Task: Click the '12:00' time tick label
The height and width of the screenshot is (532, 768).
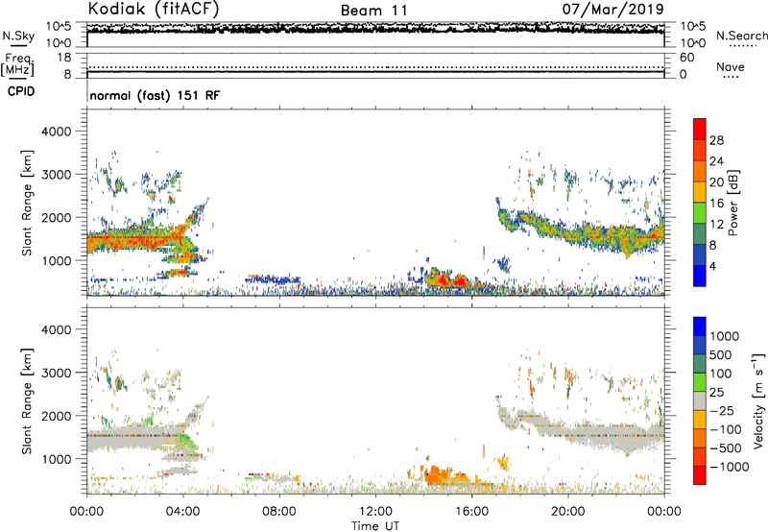Action: click(375, 512)
